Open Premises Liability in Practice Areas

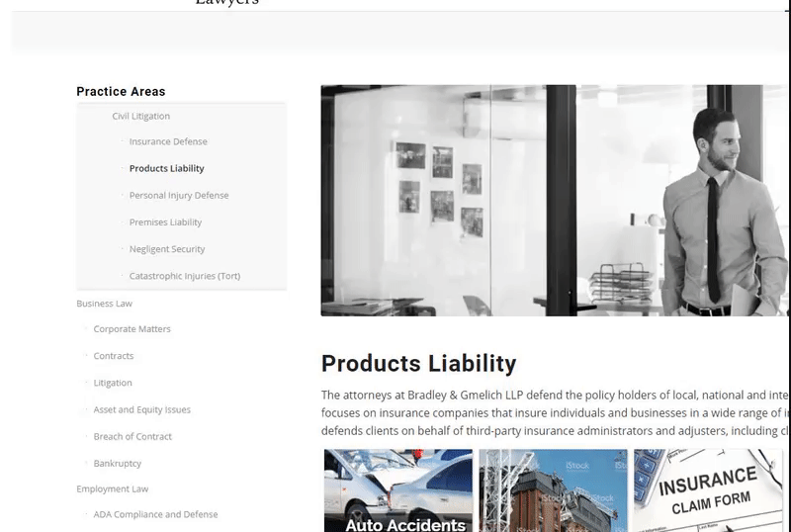click(165, 222)
